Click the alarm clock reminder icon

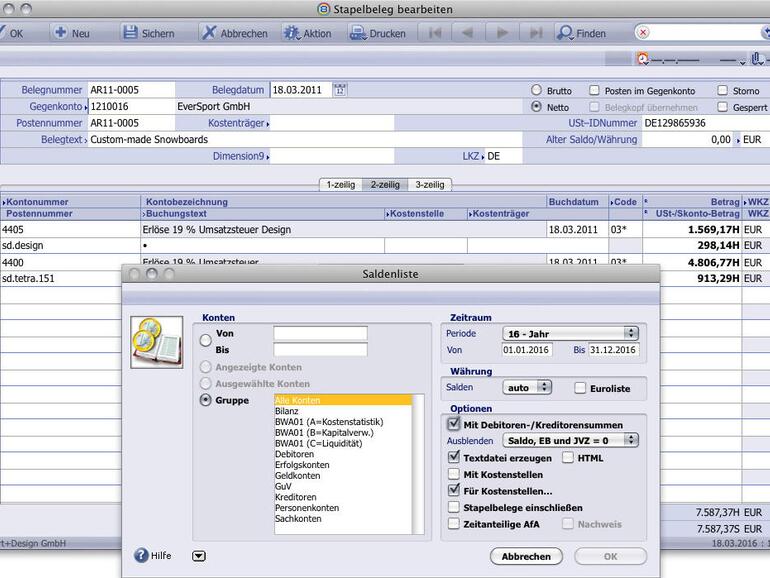(643, 59)
